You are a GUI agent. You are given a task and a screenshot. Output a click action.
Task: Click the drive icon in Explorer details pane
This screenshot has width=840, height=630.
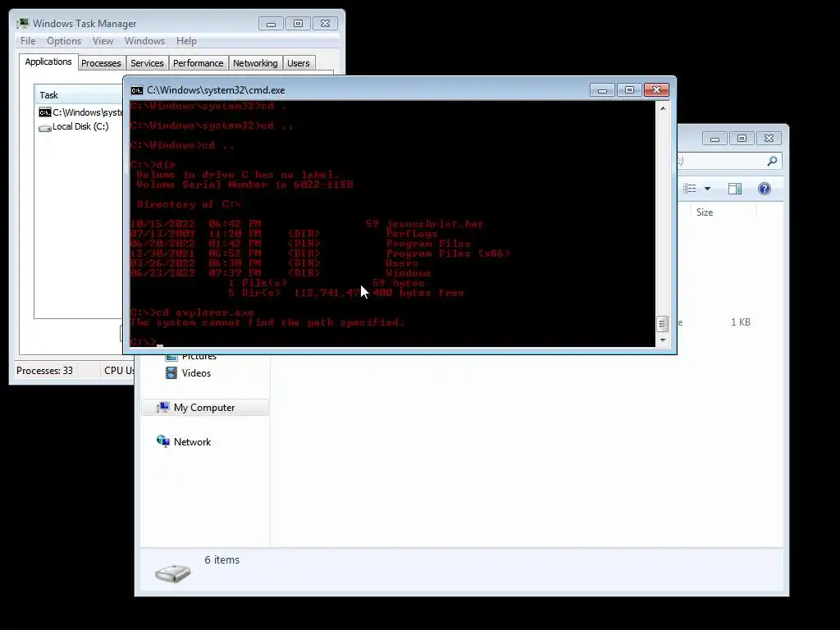(173, 573)
